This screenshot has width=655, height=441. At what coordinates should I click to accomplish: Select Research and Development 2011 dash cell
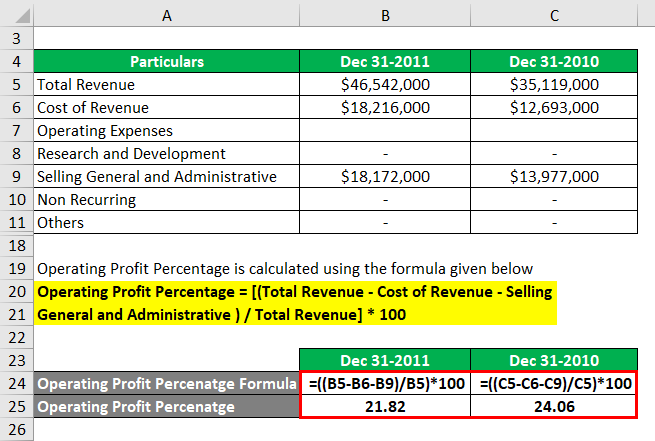pos(385,153)
